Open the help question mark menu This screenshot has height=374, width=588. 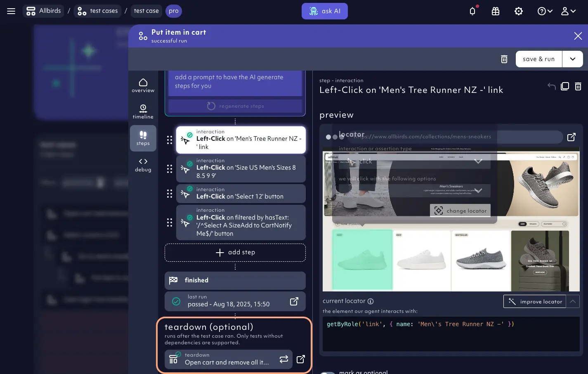[545, 11]
